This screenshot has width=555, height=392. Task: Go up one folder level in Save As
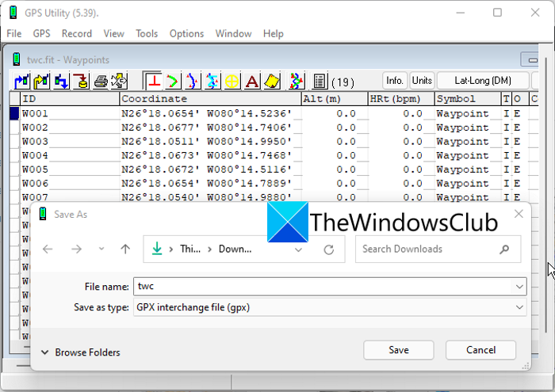(x=125, y=249)
